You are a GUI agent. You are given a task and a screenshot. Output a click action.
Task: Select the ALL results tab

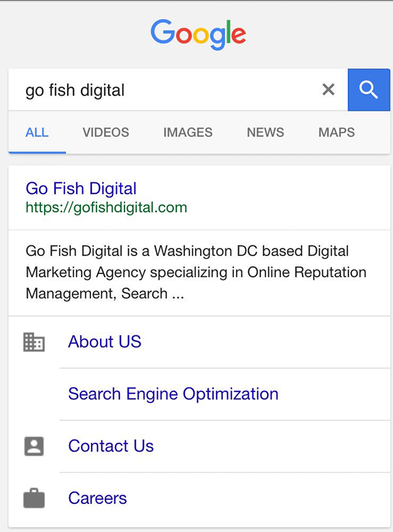37,132
